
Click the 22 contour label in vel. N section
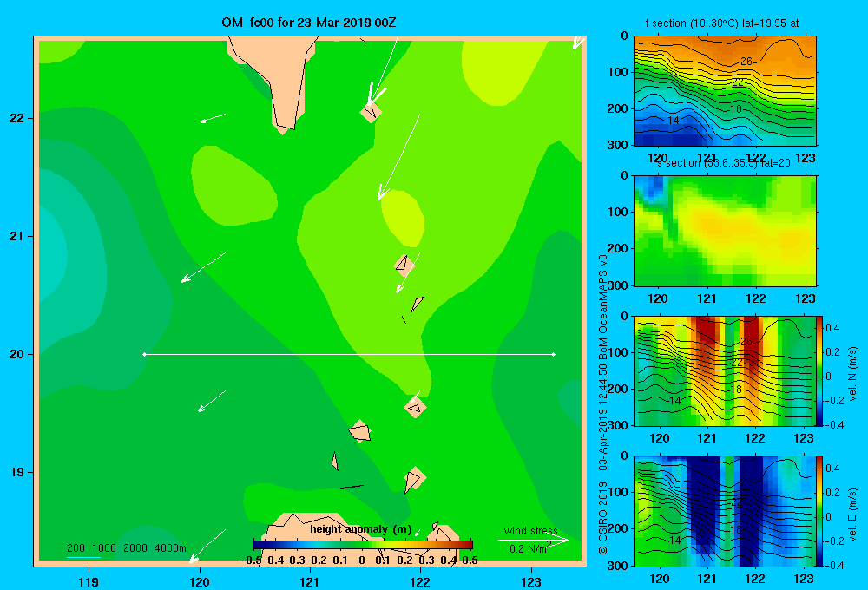[x=737, y=363]
